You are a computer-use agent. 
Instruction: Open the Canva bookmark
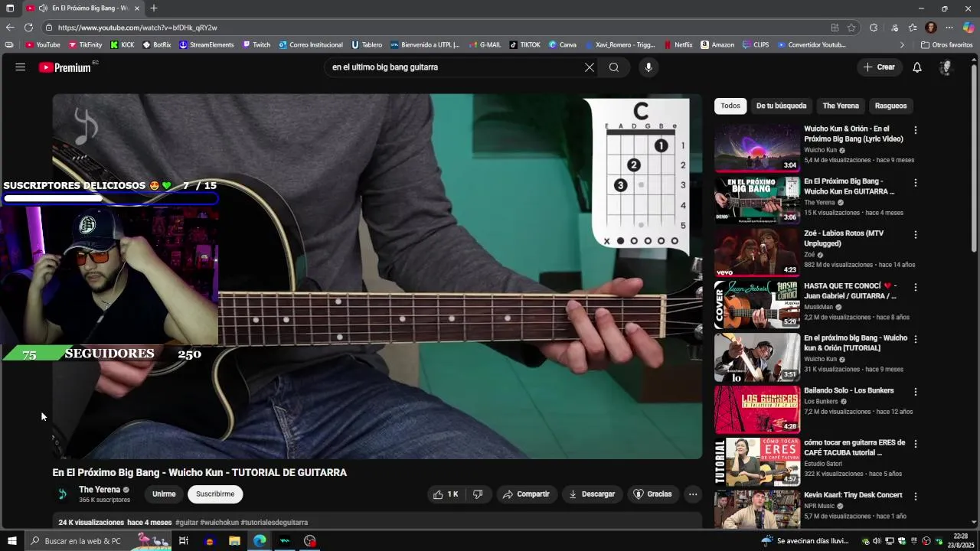(563, 44)
